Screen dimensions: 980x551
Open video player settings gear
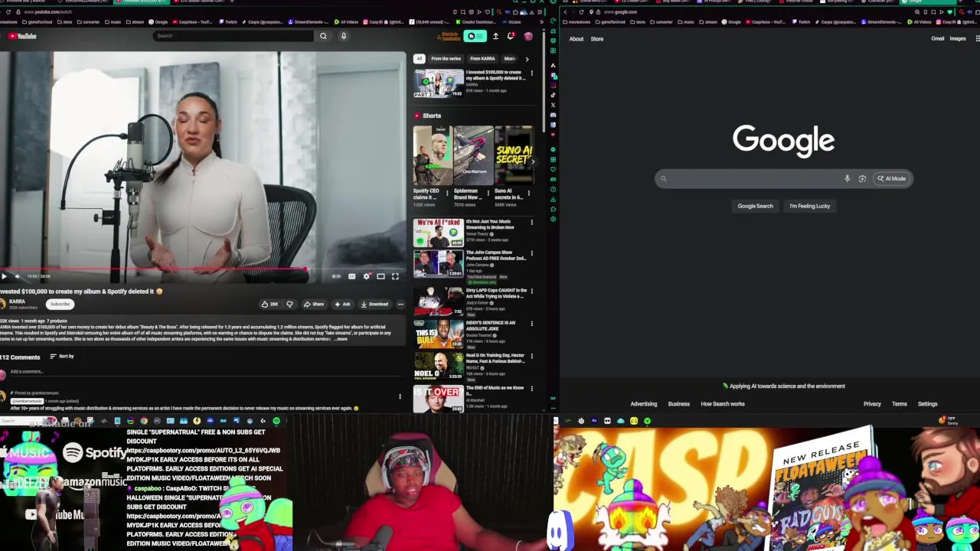367,276
